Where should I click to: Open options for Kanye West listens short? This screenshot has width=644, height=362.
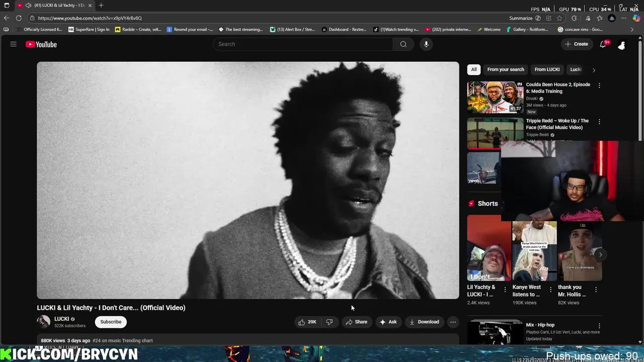[550, 290]
